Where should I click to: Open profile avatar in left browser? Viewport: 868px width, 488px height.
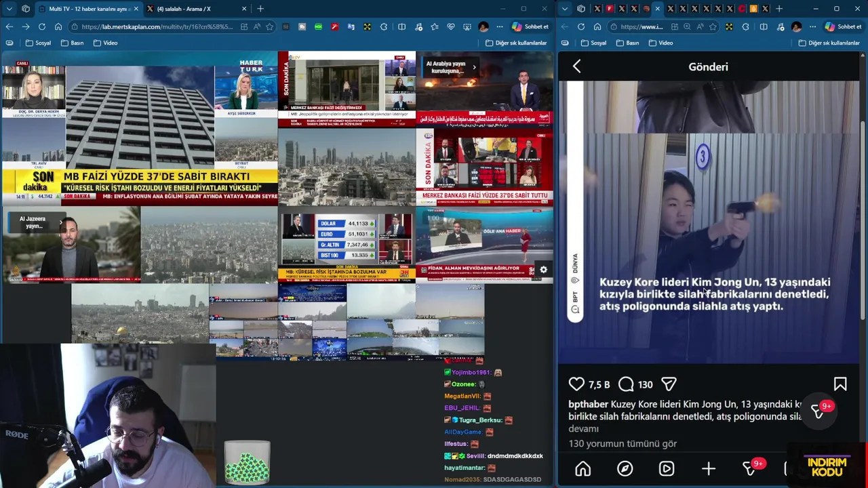483,26
